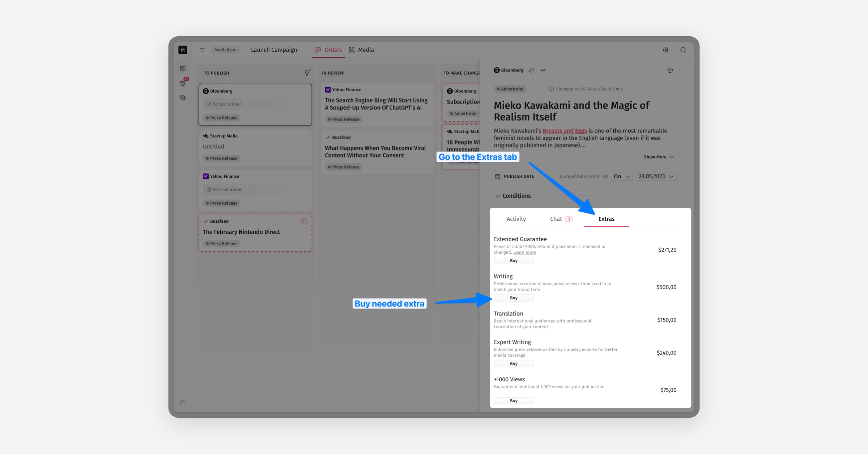This screenshot has height=454, width=868.
Task: Open the basket icon with red badge
Action: 183,83
